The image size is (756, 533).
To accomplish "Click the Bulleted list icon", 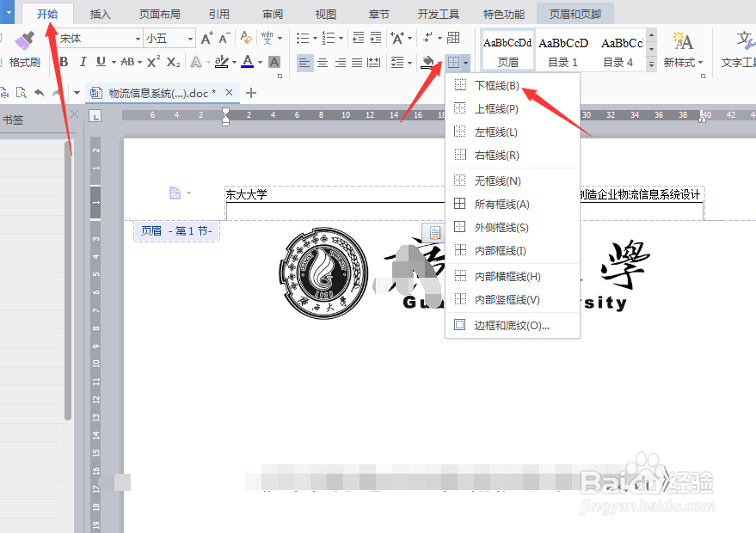I will pyautogui.click(x=303, y=38).
